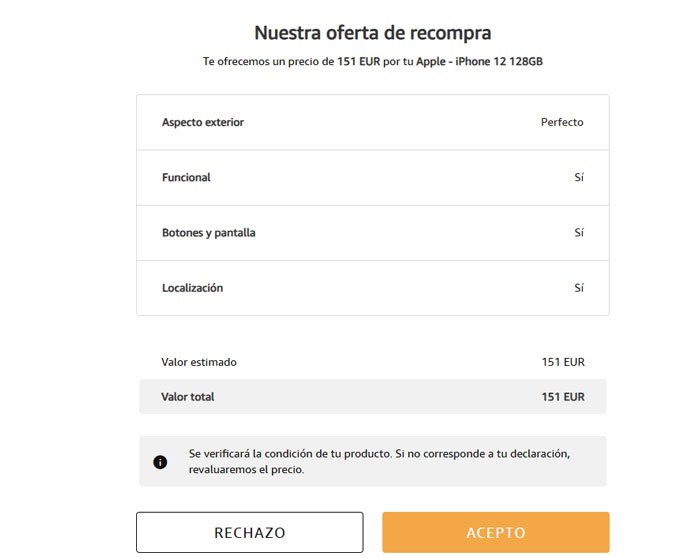Click the "Te ofrecemos un precio de" text

point(268,62)
